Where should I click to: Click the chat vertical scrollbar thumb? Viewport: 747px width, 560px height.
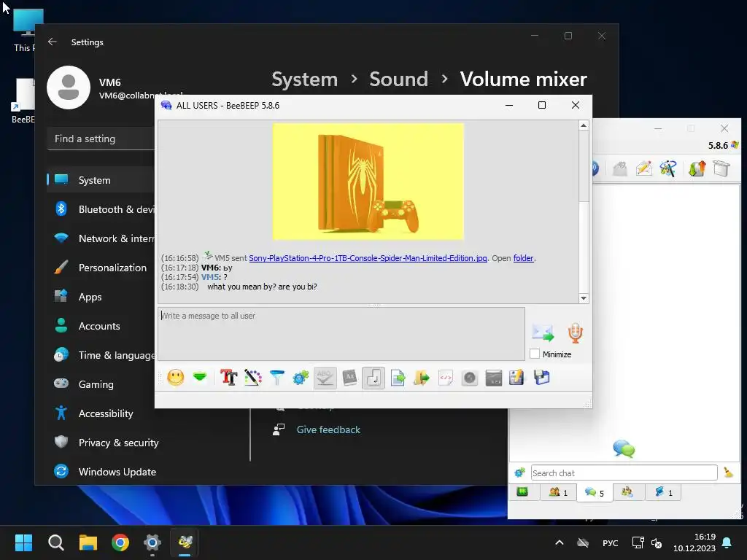tap(584, 166)
